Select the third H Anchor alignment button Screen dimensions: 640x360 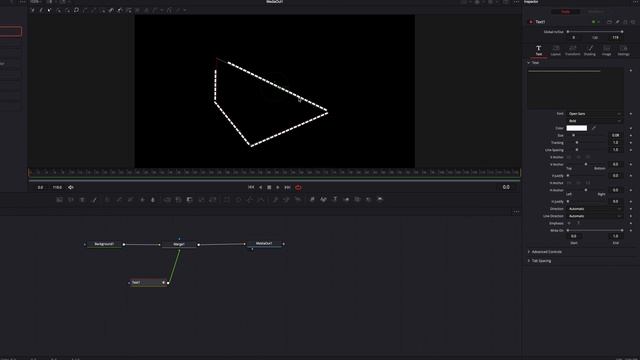[x=588, y=183]
